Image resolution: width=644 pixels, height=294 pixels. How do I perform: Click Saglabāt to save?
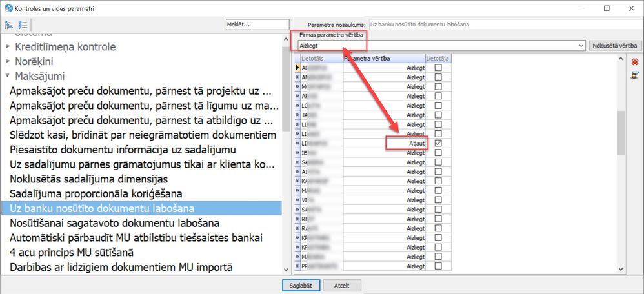pyautogui.click(x=301, y=285)
